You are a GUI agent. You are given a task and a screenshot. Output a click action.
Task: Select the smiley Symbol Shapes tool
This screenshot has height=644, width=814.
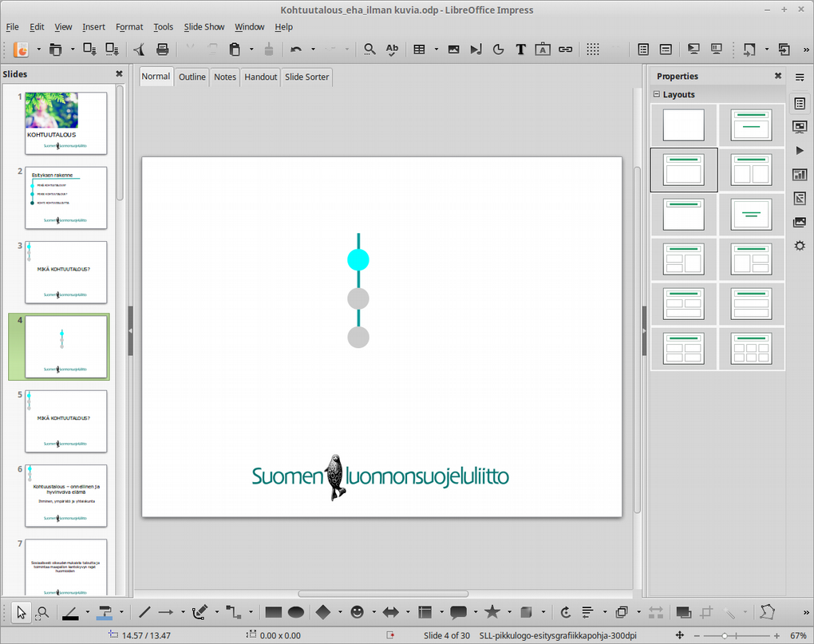[x=357, y=612]
